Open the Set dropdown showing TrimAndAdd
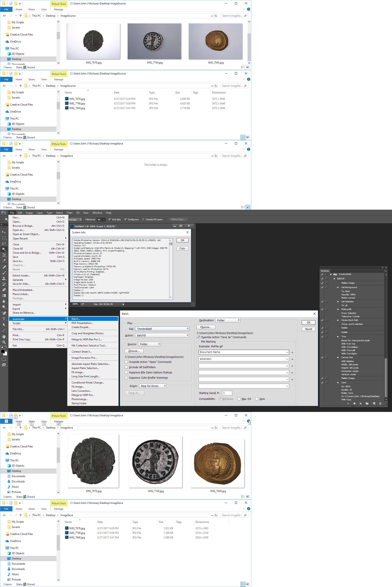The height and width of the screenshot is (587, 392). point(162,329)
